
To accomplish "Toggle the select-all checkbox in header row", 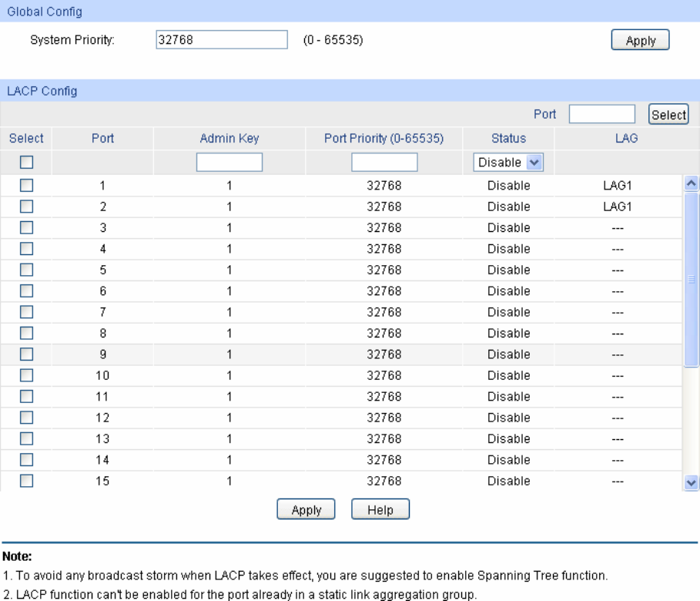I will tap(27, 163).
